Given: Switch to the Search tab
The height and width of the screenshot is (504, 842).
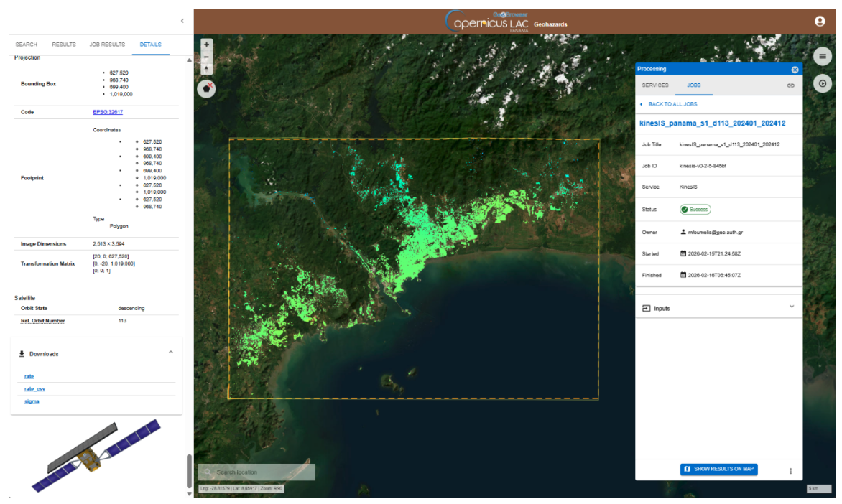Looking at the screenshot, I should click(27, 45).
